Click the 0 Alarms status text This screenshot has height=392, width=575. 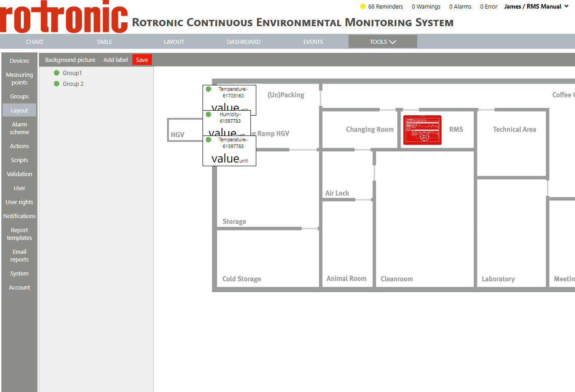(460, 6)
